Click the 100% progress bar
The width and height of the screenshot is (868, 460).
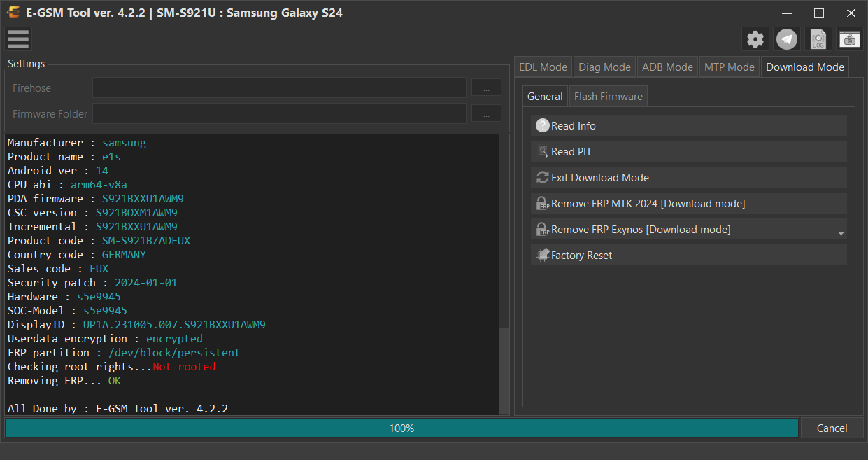(x=401, y=428)
